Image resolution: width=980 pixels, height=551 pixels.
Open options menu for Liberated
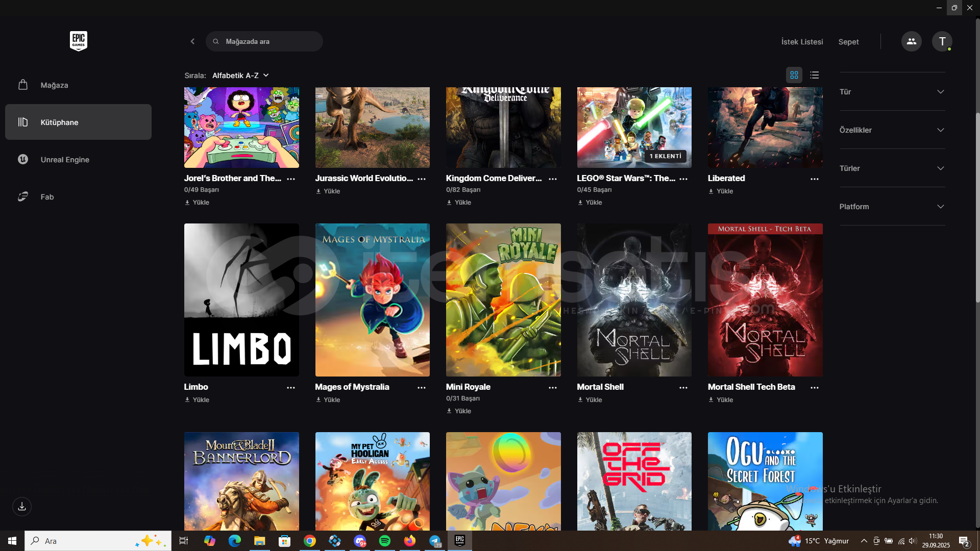[x=815, y=179]
